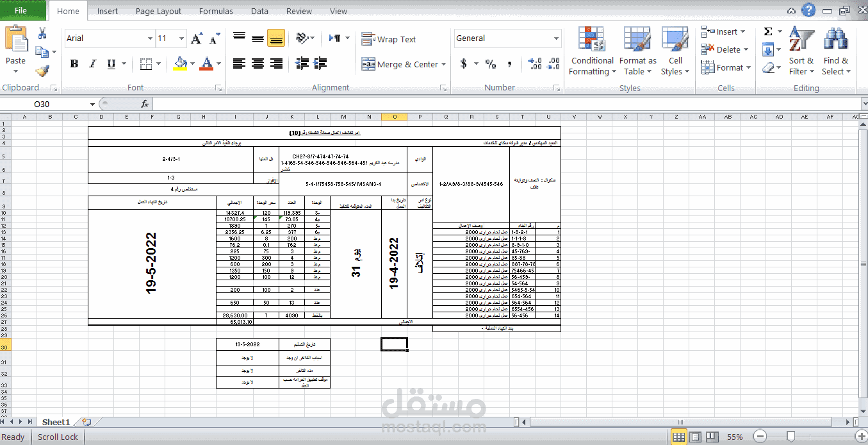Click the Cut scissors icon
868x445 pixels.
click(x=42, y=33)
